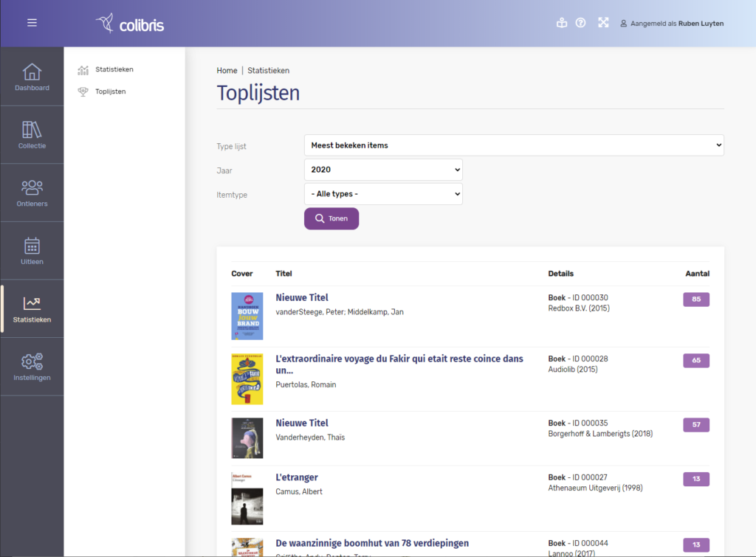Open Nieuwe Titel by Vanderheyden
Screen dimensions: 756x557
click(302, 423)
